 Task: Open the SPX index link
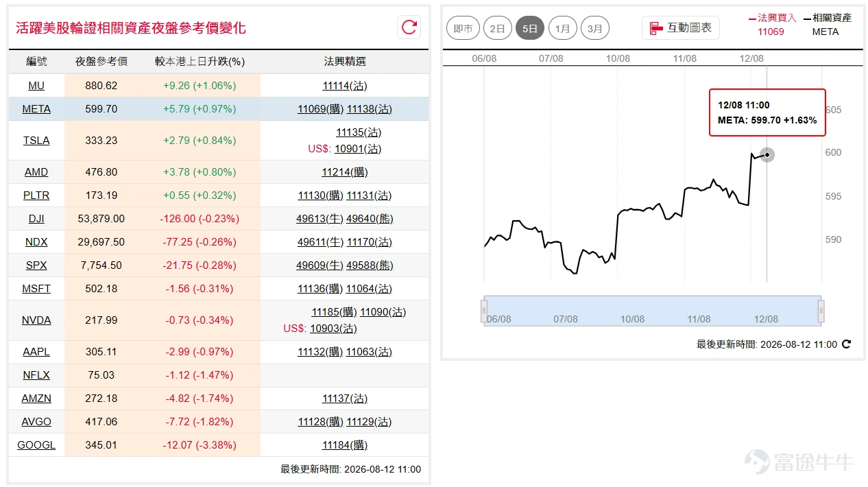coord(36,265)
